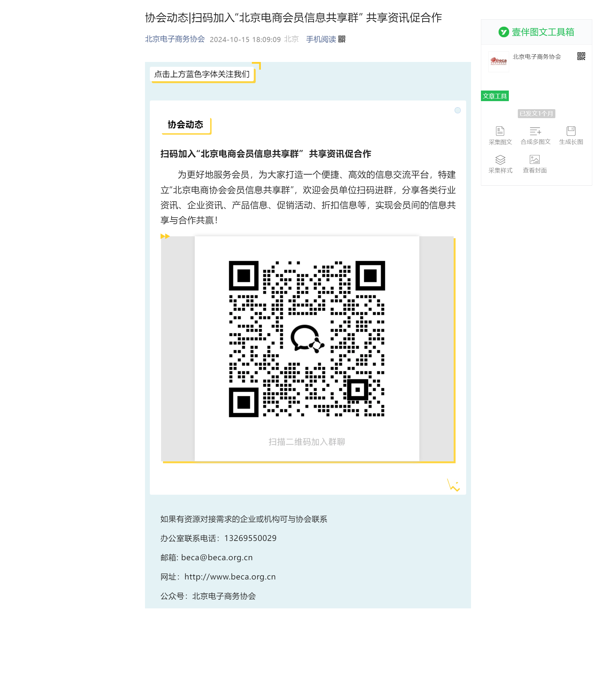Click 北京电子商务协会 name in toolbox panel
Image resolution: width=616 pixels, height=679 pixels.
(x=536, y=57)
